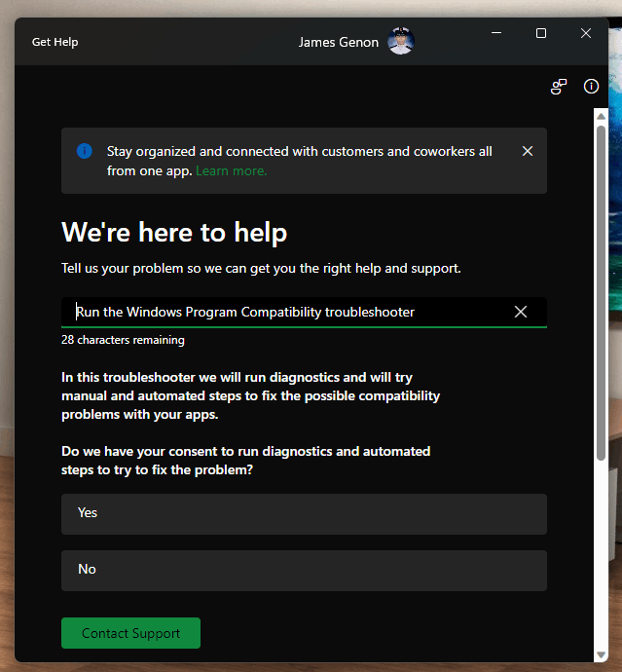The width and height of the screenshot is (622, 672).
Task: Click the 'We're here to help' heading
Action: coord(174,233)
